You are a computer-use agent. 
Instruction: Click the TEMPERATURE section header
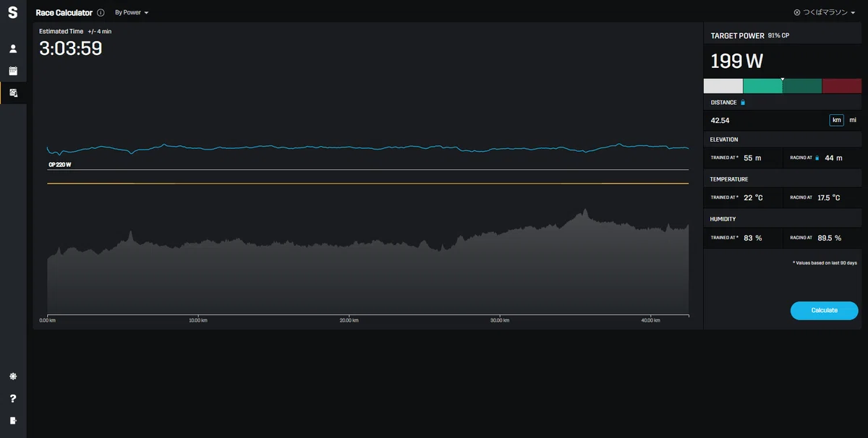[729, 179]
